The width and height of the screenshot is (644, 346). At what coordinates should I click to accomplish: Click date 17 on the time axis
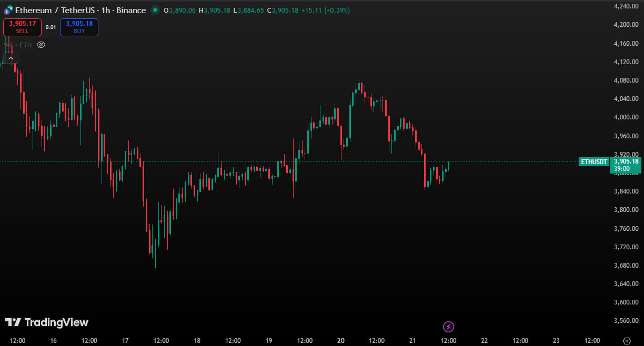coord(125,340)
